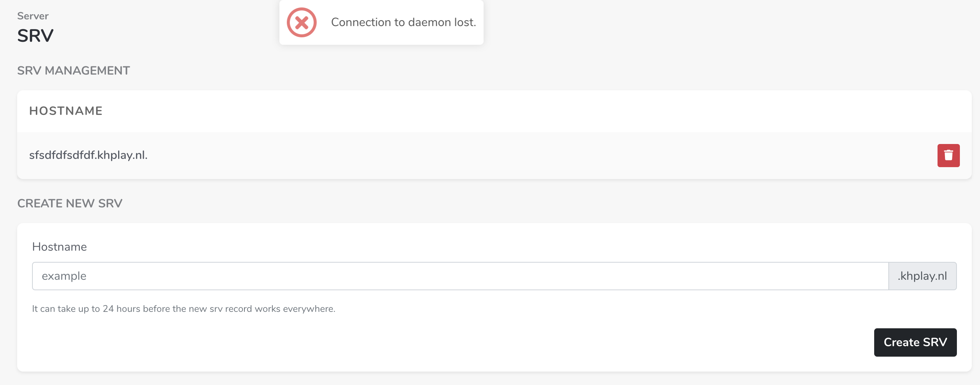
Task: Click the large SRV page title
Action: tap(35, 36)
